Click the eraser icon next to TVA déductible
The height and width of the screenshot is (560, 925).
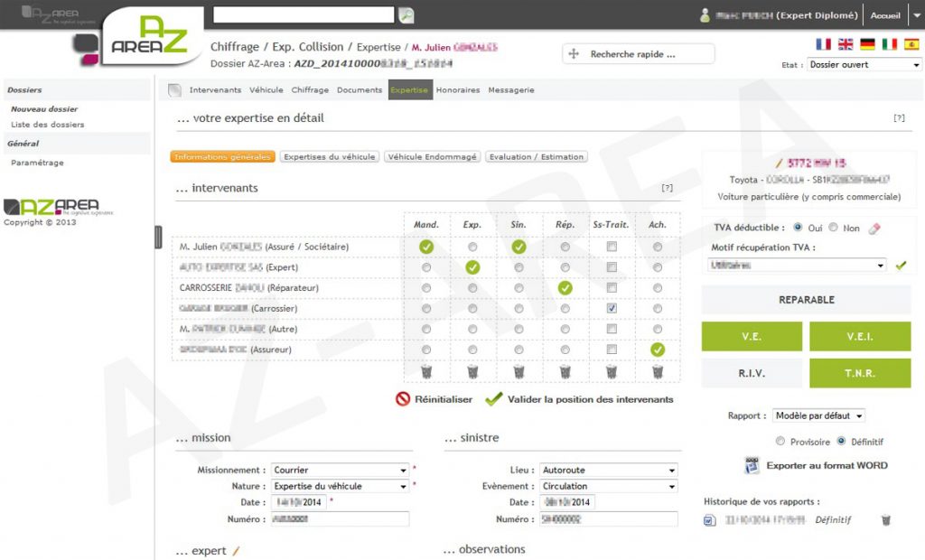[x=874, y=229]
